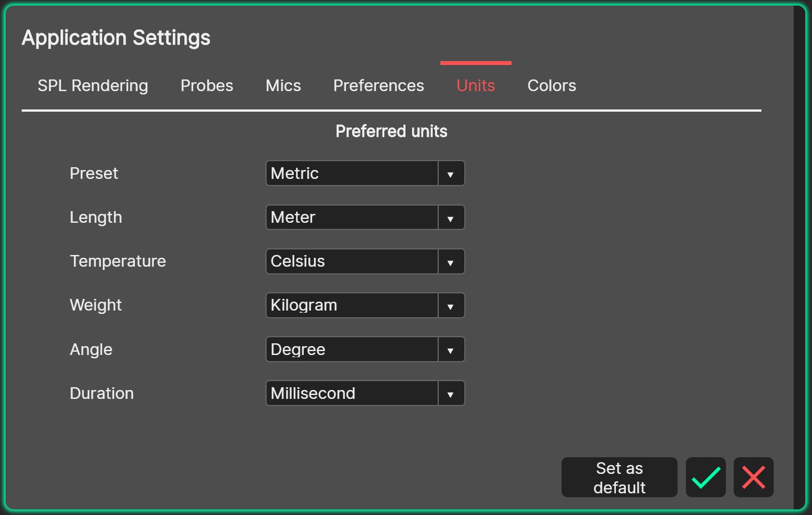Switch to the Preferences tab
Screen dimensions: 812x515
pos(378,86)
